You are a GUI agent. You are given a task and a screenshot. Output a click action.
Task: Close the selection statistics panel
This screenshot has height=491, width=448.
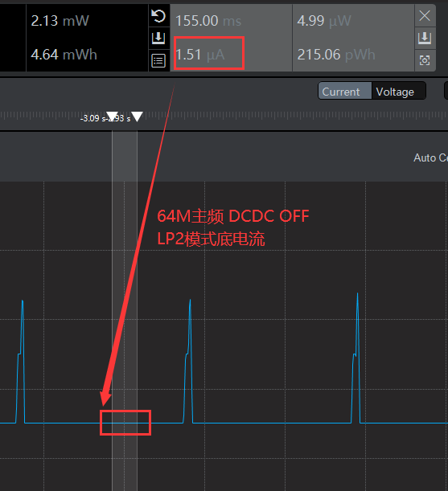point(425,15)
